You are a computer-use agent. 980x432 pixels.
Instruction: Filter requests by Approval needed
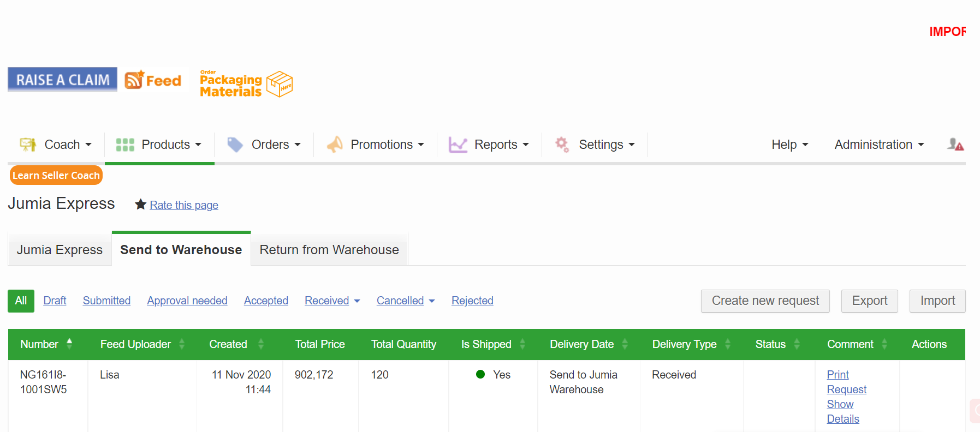(187, 301)
